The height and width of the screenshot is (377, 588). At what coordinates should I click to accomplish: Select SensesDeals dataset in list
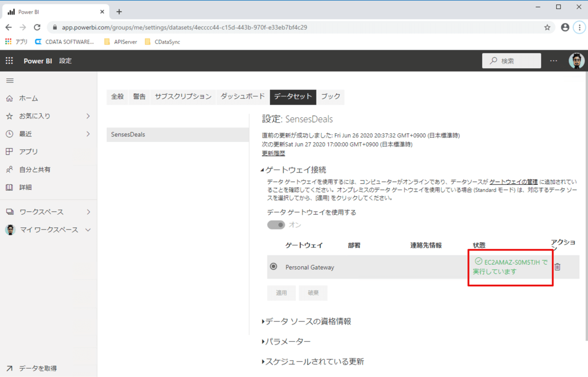click(178, 135)
